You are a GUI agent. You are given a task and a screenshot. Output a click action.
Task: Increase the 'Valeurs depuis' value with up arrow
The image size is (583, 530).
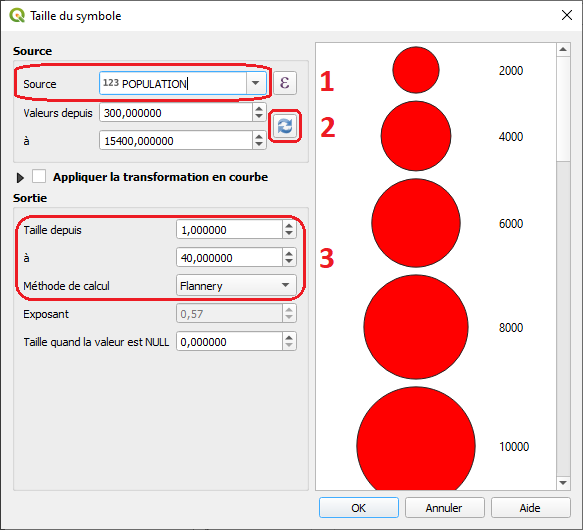(x=259, y=108)
